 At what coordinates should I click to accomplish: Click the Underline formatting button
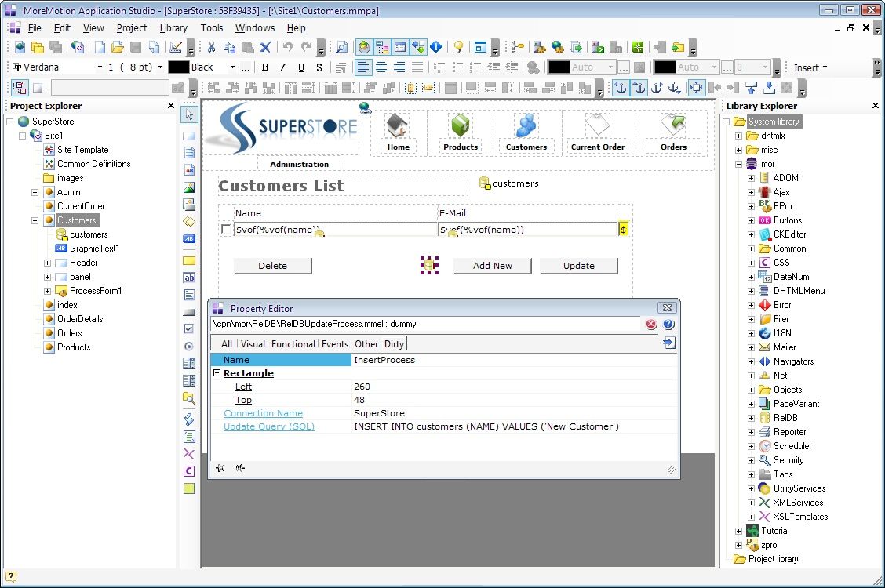click(x=301, y=67)
